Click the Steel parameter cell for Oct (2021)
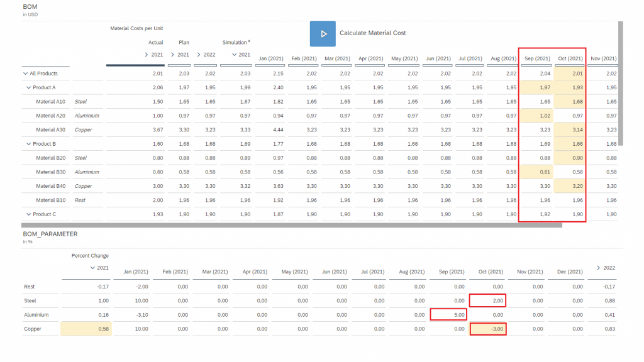This screenshot has width=644, height=362. click(x=487, y=301)
